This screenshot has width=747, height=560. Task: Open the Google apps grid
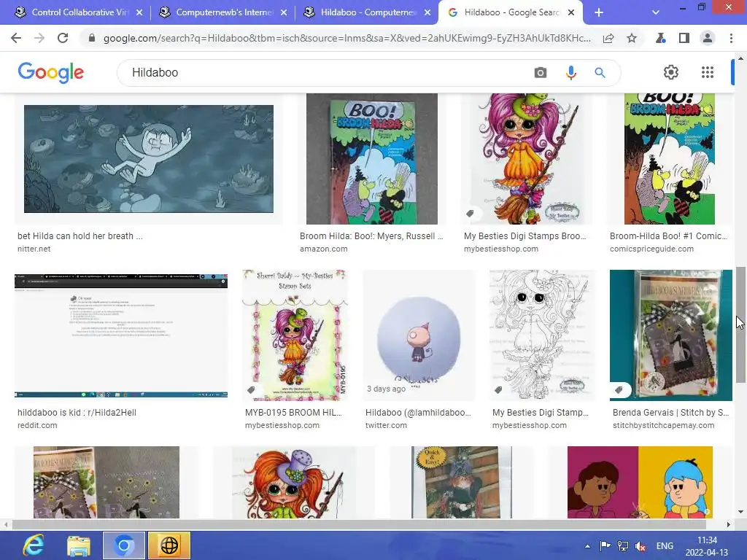pos(708,72)
